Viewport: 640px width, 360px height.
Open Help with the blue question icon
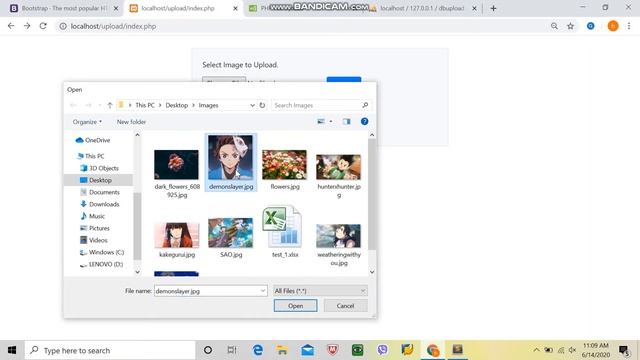point(364,122)
